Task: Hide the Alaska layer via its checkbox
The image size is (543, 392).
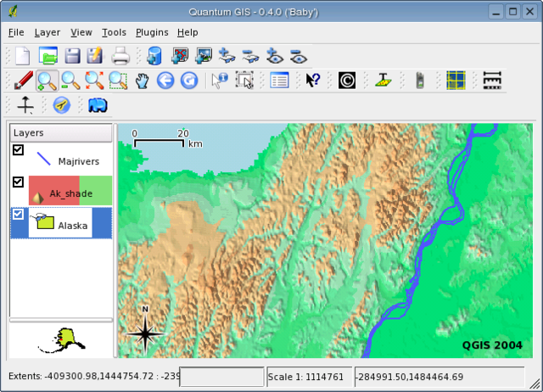Action: click(19, 215)
